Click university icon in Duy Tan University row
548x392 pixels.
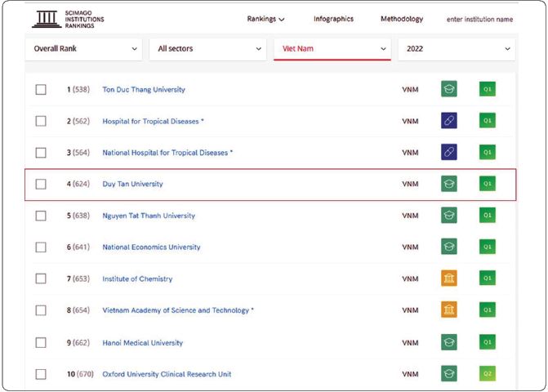[448, 184]
